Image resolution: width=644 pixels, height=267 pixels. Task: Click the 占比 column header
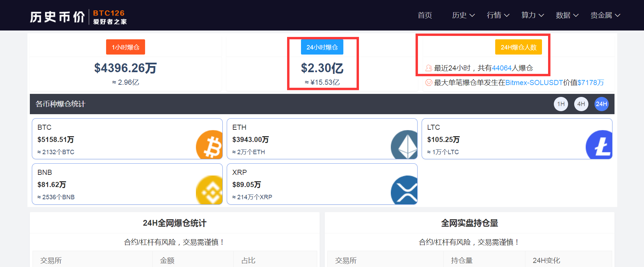(x=248, y=261)
